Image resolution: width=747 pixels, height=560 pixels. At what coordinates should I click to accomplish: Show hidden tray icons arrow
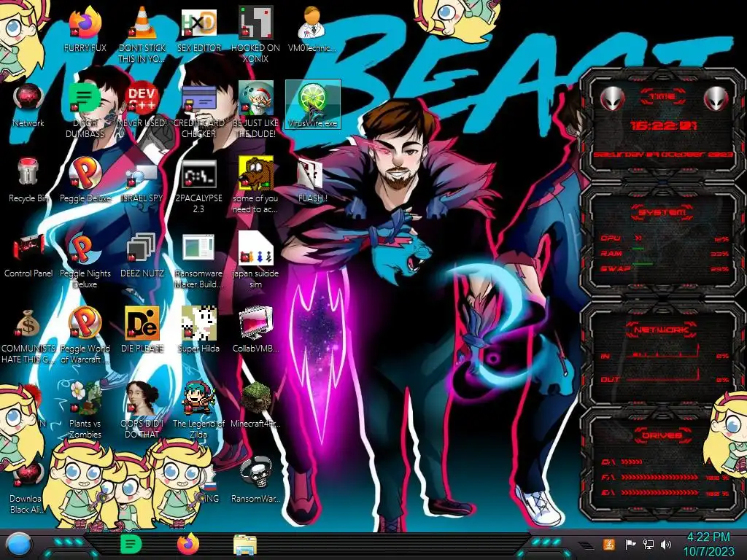coord(587,545)
